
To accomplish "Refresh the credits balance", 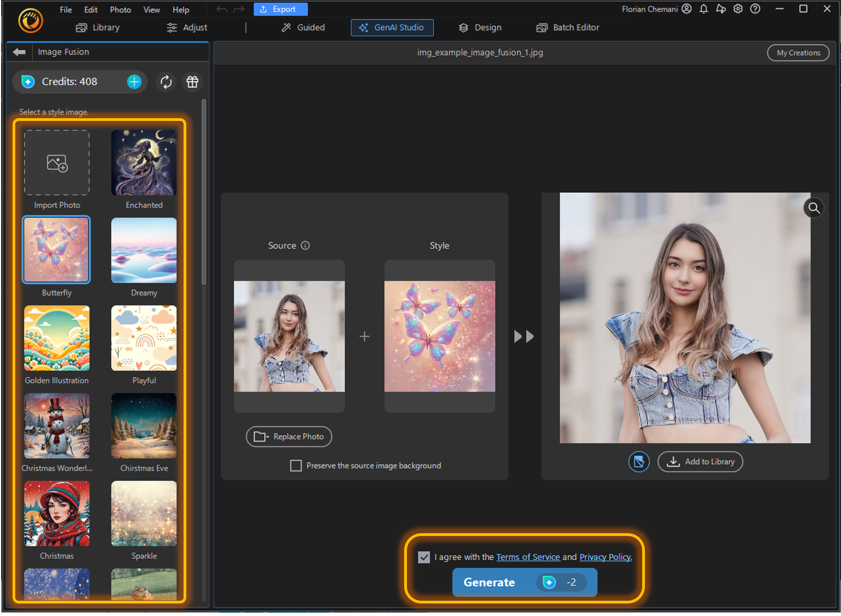I will [166, 82].
